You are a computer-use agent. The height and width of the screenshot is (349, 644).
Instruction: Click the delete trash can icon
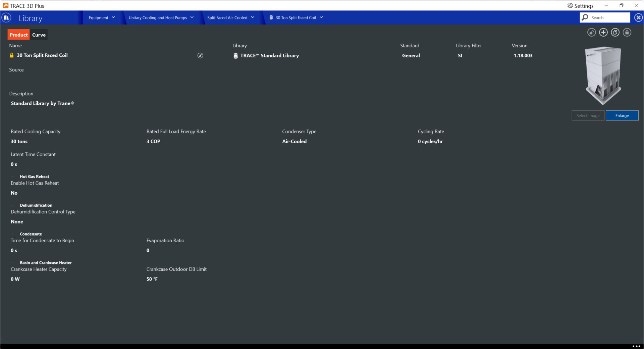point(627,33)
